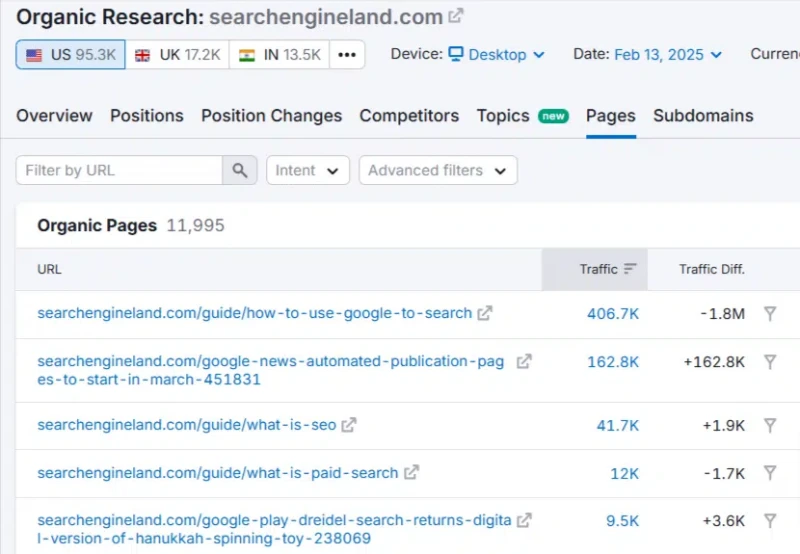Screen dimensions: 800x554
Task: Open the Topics tab
Action: tap(522, 116)
